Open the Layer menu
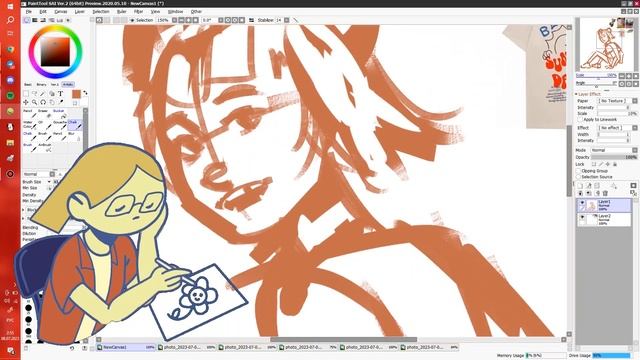This screenshot has height=360, width=640. coord(80,12)
